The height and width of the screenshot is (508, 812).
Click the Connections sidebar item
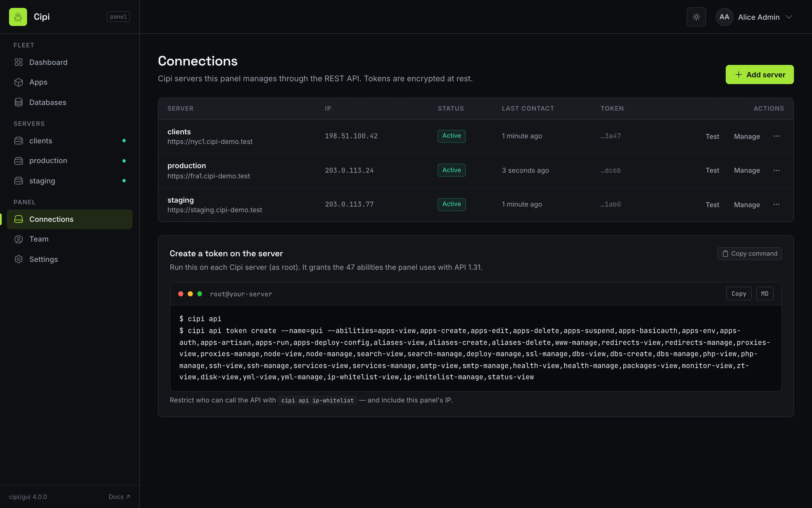pos(69,219)
